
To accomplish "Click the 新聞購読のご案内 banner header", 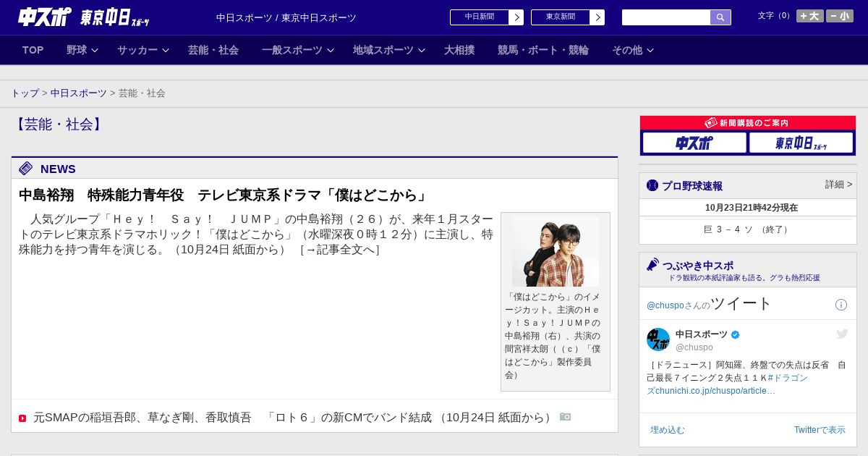I will 748,123.
